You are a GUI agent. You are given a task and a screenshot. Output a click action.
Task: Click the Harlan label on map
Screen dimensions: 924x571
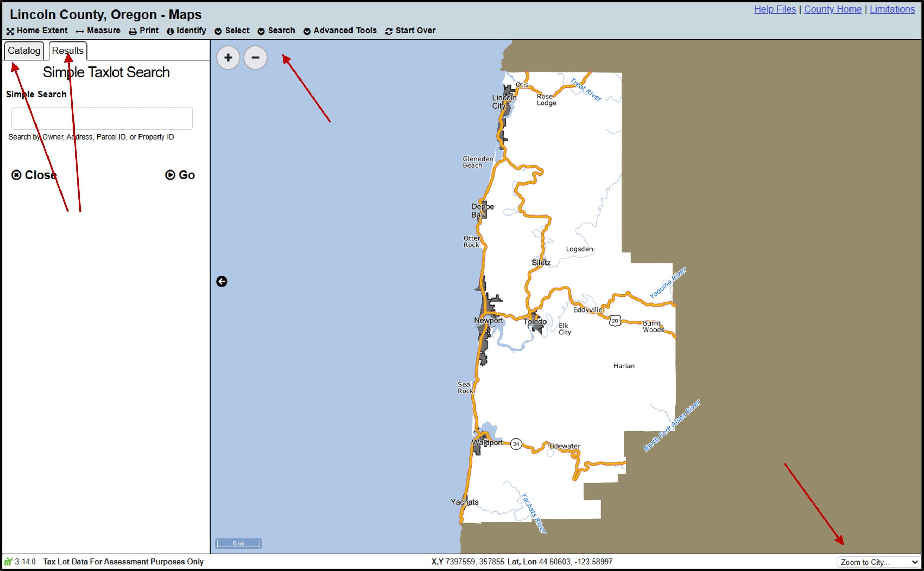tap(624, 366)
